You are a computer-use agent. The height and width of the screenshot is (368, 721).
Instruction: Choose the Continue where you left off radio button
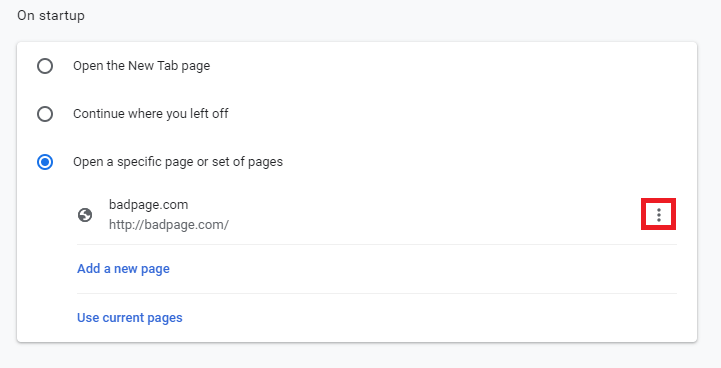pos(45,114)
